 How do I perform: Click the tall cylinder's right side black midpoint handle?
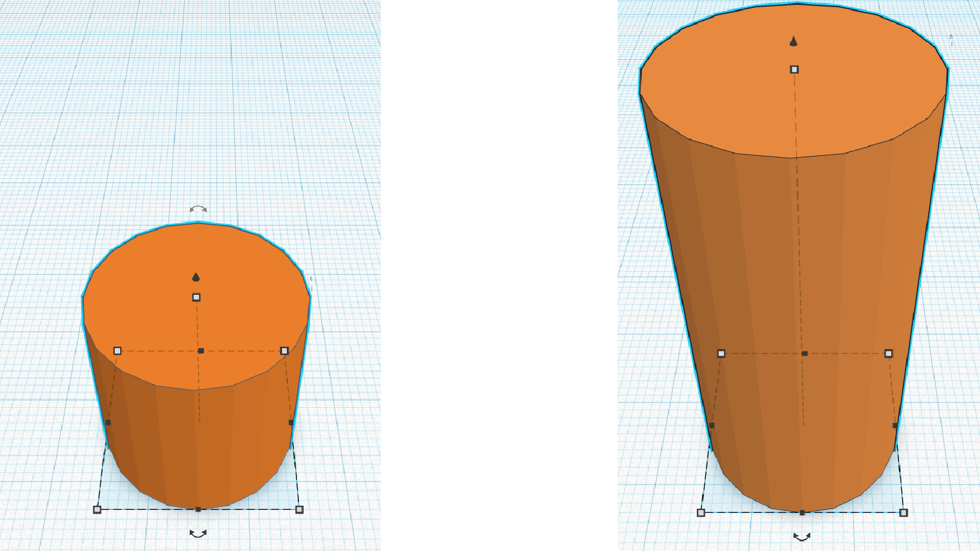point(895,425)
